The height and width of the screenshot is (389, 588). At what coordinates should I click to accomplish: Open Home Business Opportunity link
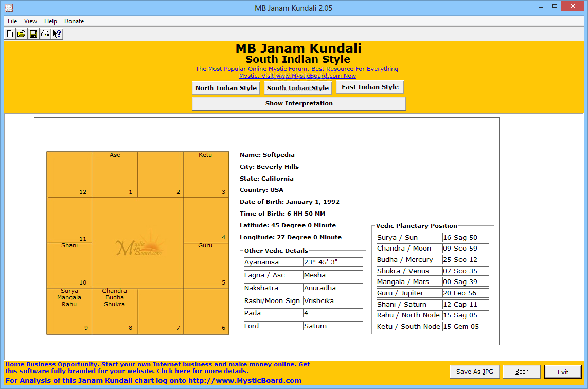[x=158, y=367]
